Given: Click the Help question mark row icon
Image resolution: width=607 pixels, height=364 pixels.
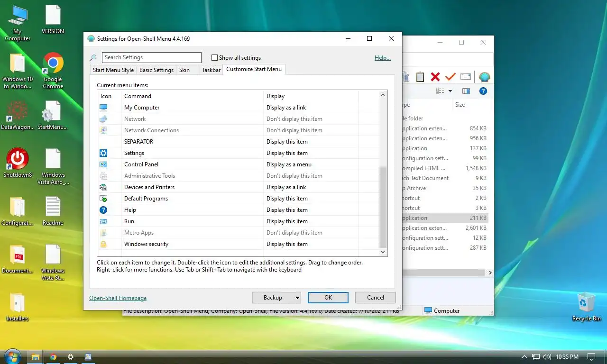Looking at the screenshot, I should coord(103,210).
